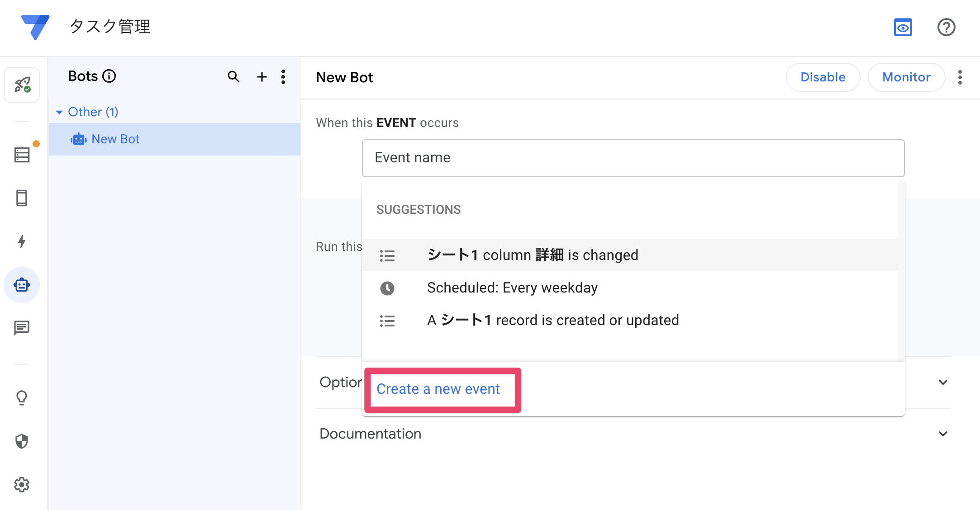Search bots with magnifier icon

point(233,77)
